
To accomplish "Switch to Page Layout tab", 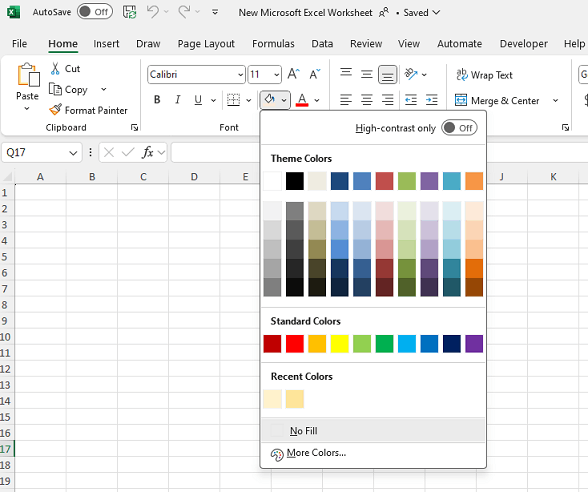I will [206, 44].
